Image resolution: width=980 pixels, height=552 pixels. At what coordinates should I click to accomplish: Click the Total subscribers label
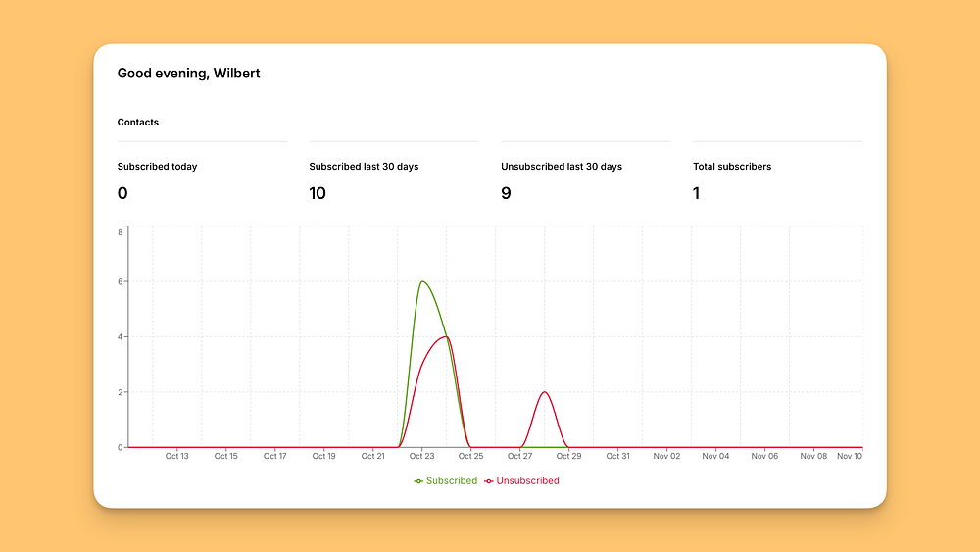point(732,167)
